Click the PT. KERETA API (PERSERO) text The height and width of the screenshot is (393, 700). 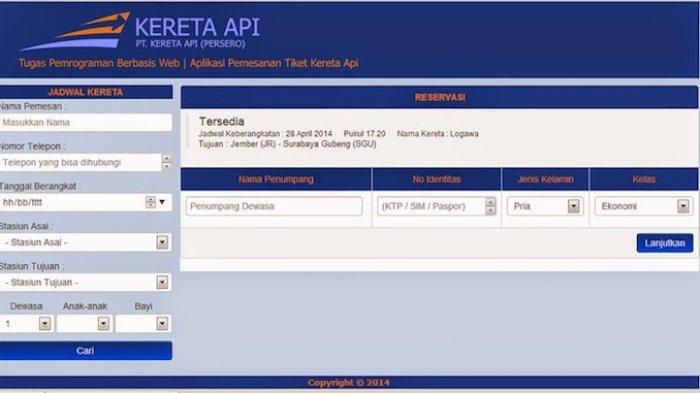pos(191,44)
